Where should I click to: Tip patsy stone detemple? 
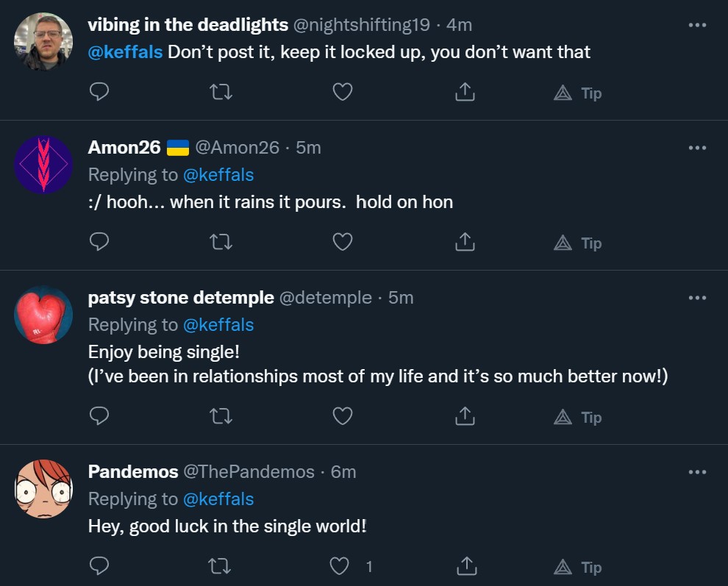pos(578,417)
